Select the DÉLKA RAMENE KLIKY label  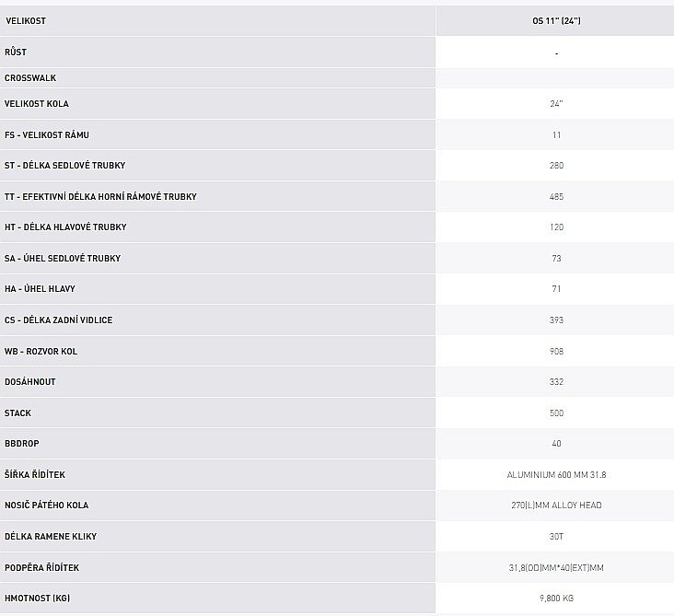point(51,536)
